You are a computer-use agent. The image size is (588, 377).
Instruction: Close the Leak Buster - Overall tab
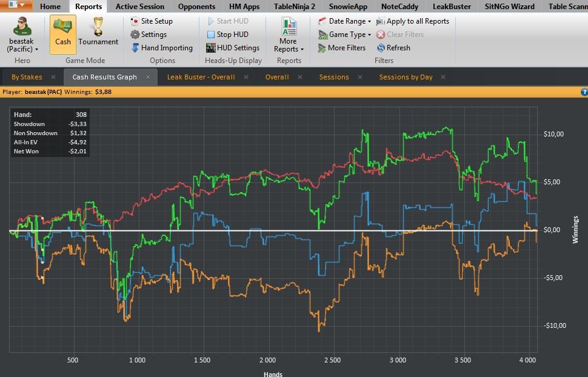[x=246, y=77]
